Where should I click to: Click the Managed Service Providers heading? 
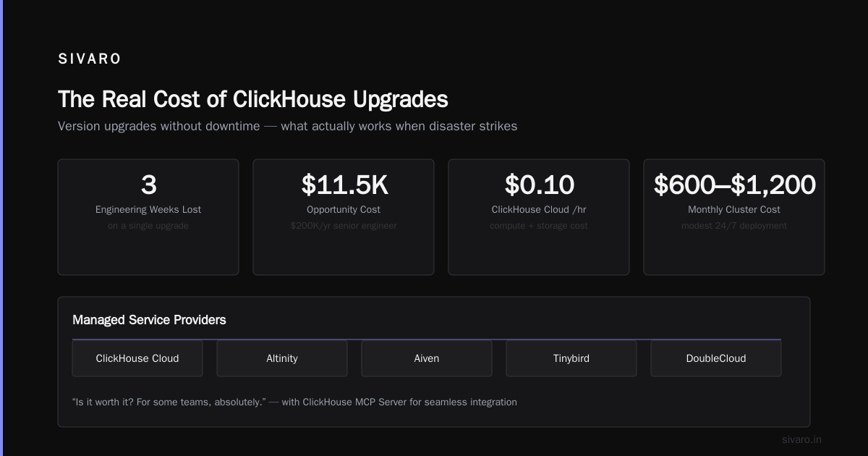149,319
